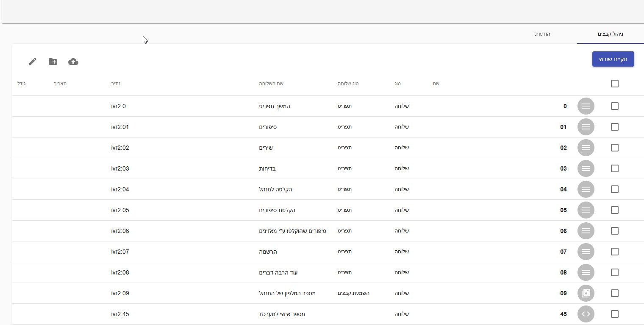Click the menu icon for row 03
This screenshot has height=325, width=644.
586,168
